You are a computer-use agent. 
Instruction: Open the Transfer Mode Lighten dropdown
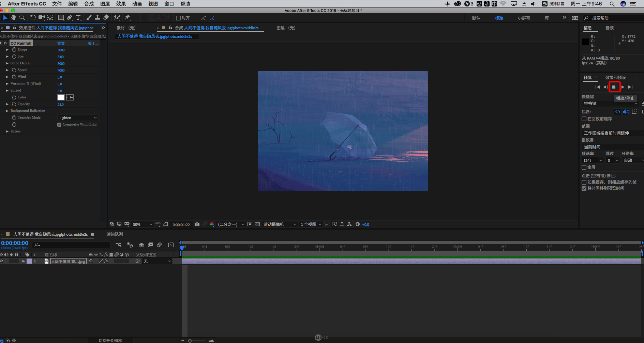(78, 118)
